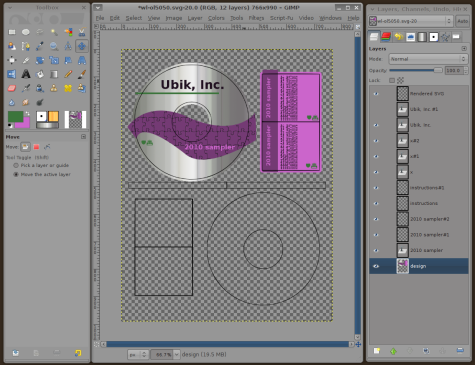Open the Layers tab configuration menu

point(464,49)
